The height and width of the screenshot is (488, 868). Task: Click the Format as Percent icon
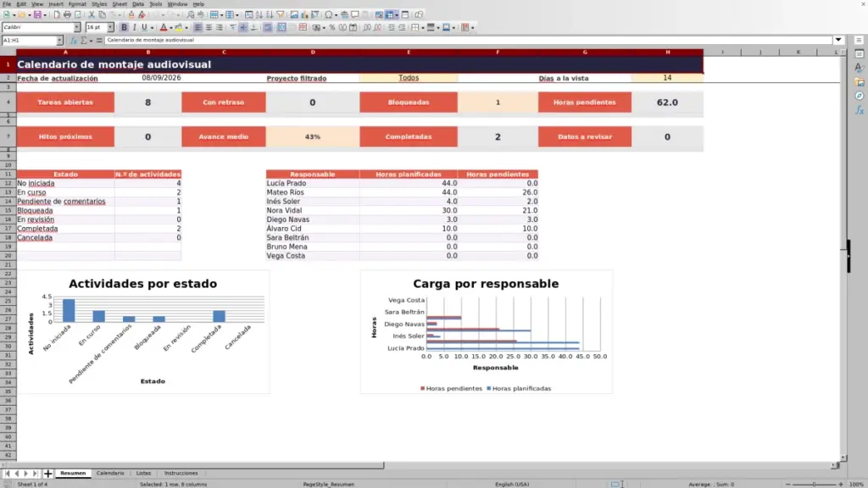332,27
